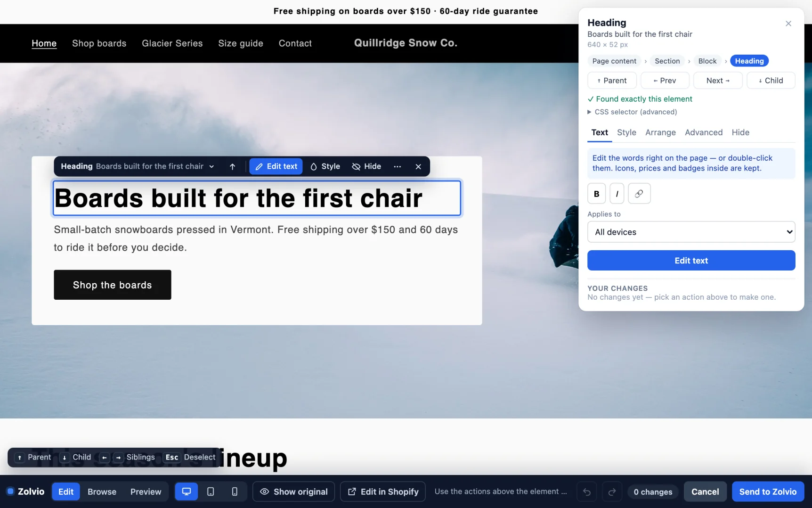
Task: Click Hide in the floating toolbar
Action: point(366,166)
